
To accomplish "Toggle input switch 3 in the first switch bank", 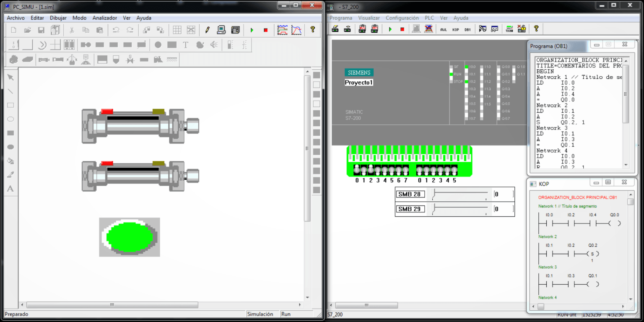I will click(x=378, y=170).
